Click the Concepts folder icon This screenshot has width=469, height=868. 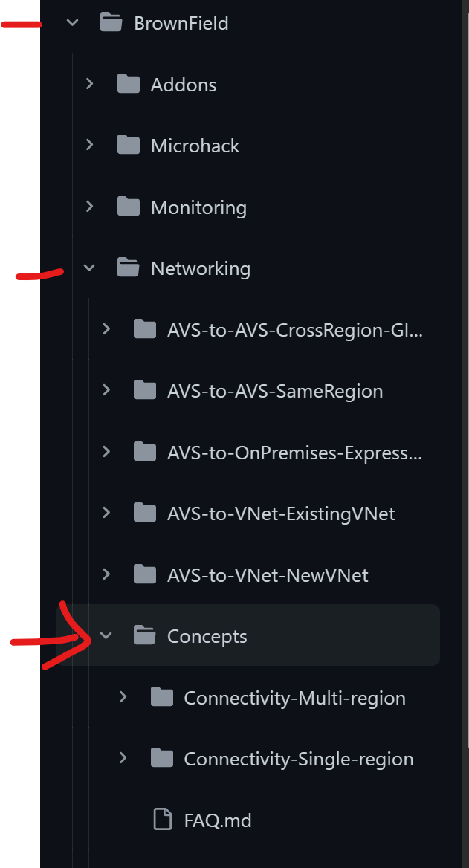pos(144,635)
